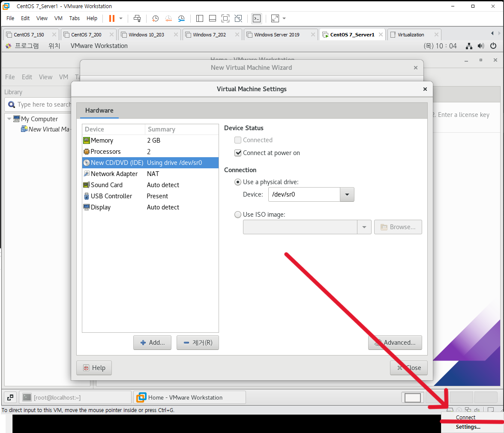Viewport: 504px width, 433px height.
Task: Click the Advanced... button
Action: (x=395, y=343)
